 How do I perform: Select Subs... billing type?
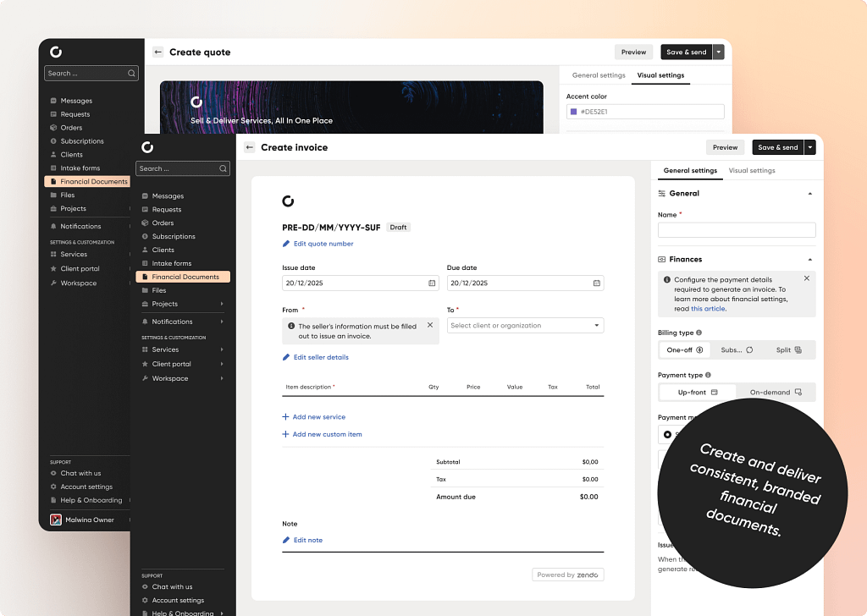coord(737,349)
